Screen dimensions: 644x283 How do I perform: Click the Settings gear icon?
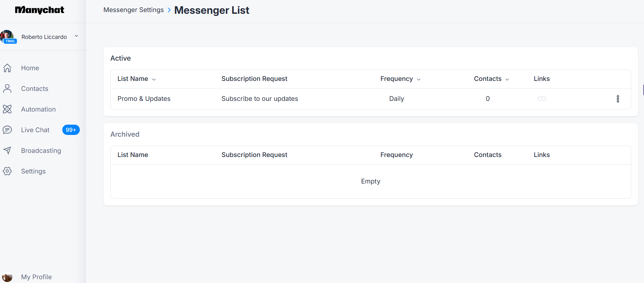tap(7, 171)
